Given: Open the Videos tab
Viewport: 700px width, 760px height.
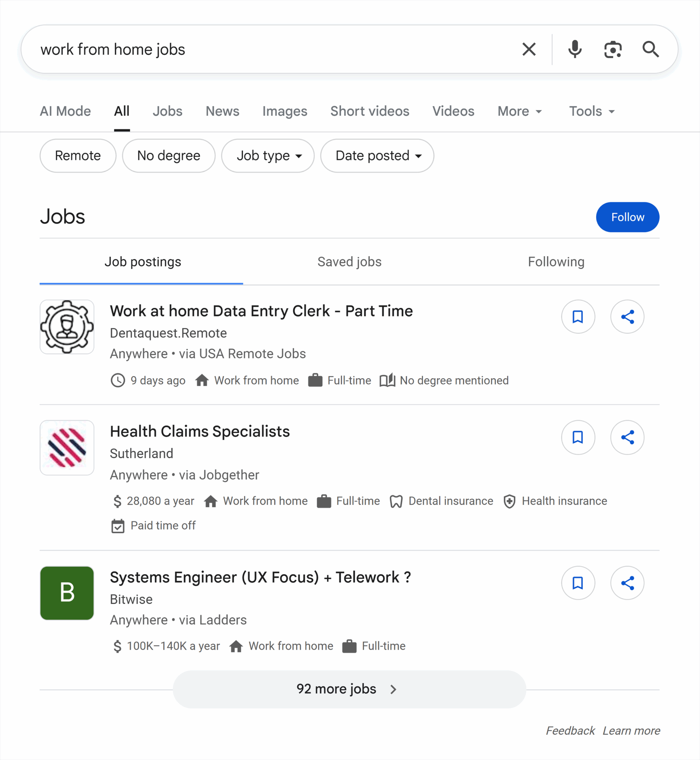Looking at the screenshot, I should 454,111.
